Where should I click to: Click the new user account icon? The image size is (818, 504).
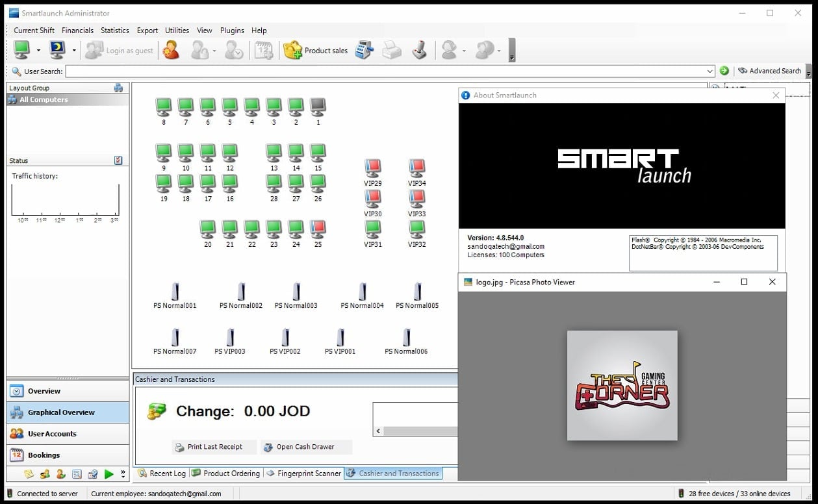point(171,50)
